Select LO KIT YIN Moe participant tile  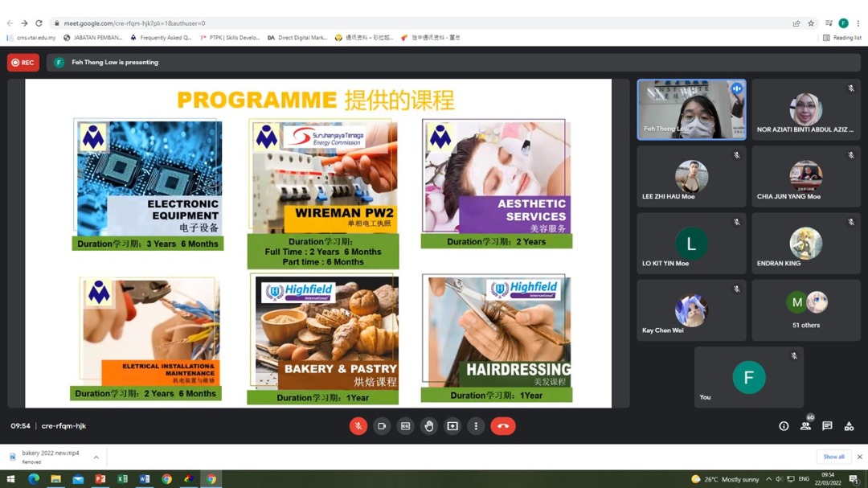(691, 243)
